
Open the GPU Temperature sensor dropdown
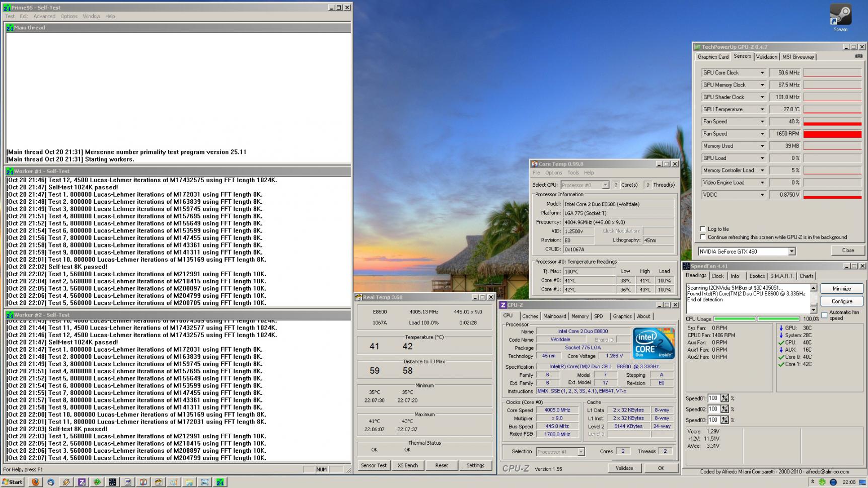[762, 109]
